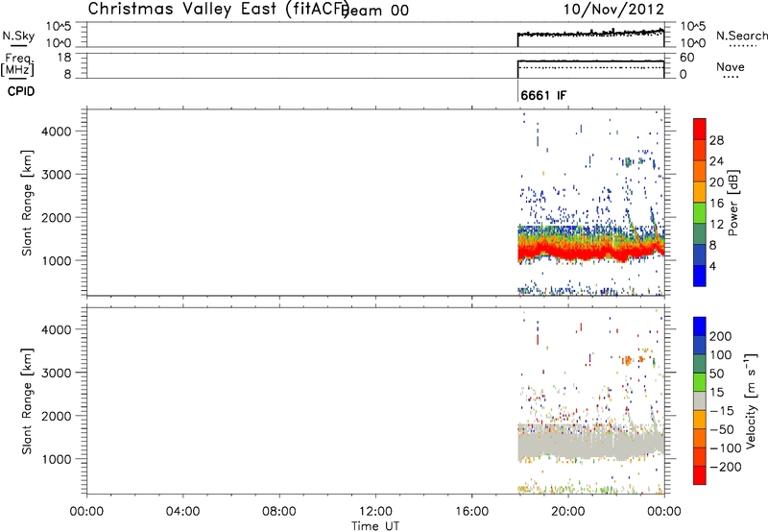Click the '16:00' time axis label
Screen dimensions: 768x532
(471, 512)
